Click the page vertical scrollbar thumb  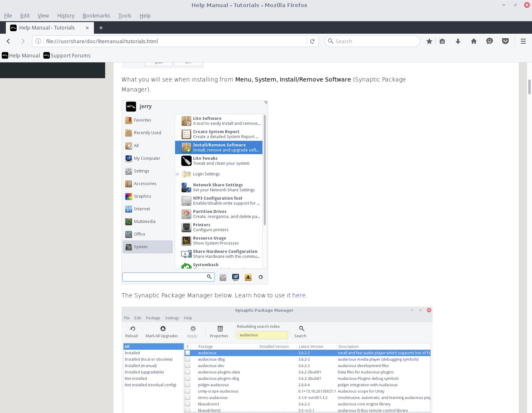click(529, 87)
